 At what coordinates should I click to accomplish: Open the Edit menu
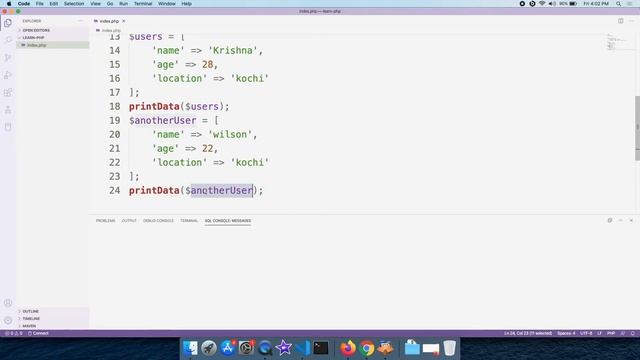(53, 4)
